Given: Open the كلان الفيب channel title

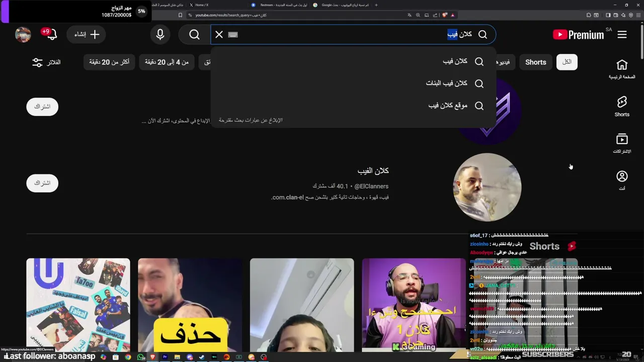Looking at the screenshot, I should click(x=373, y=171).
